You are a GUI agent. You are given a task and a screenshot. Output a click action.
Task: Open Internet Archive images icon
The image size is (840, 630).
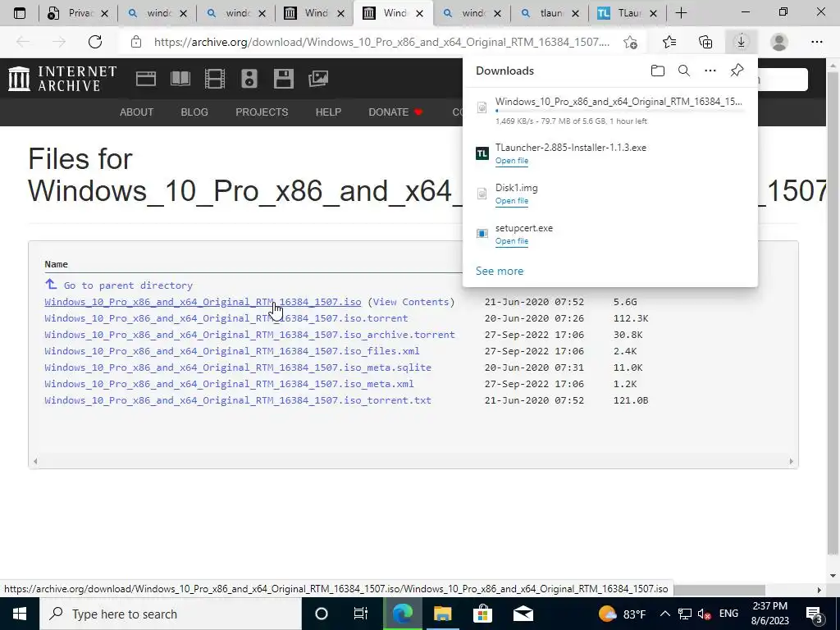(x=317, y=79)
